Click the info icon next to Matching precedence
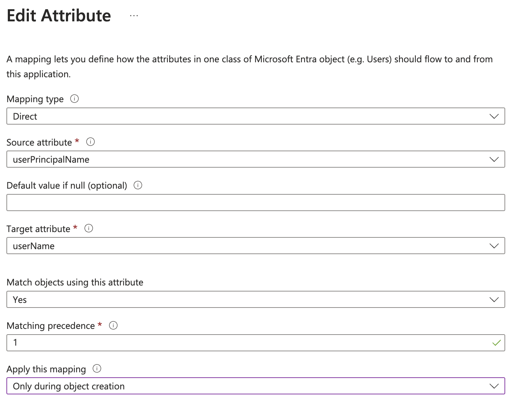This screenshot has width=528, height=420. click(x=113, y=325)
